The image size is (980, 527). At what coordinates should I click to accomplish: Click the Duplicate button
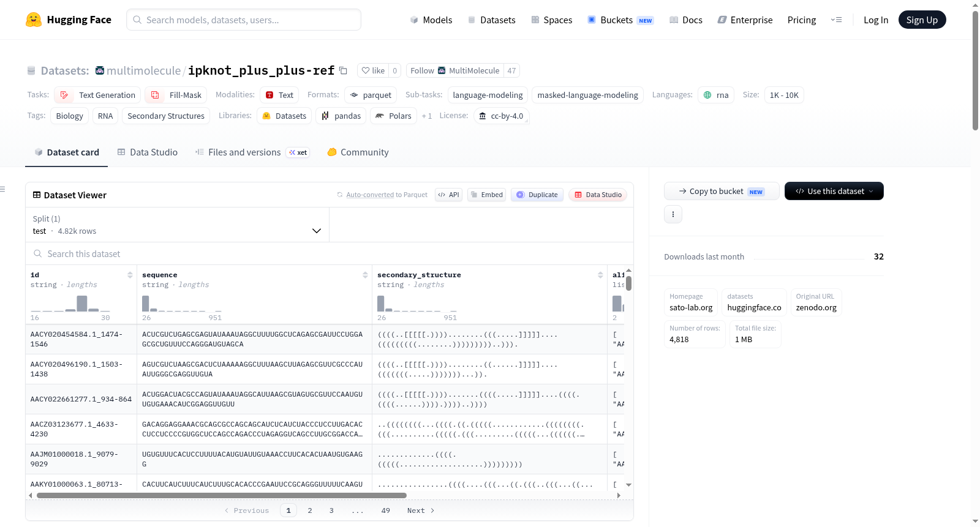537,195
